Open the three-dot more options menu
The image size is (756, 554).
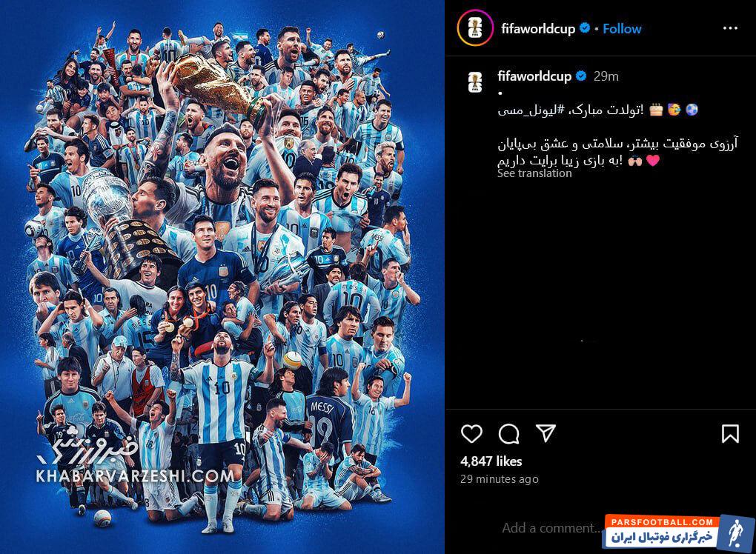pyautogui.click(x=730, y=28)
